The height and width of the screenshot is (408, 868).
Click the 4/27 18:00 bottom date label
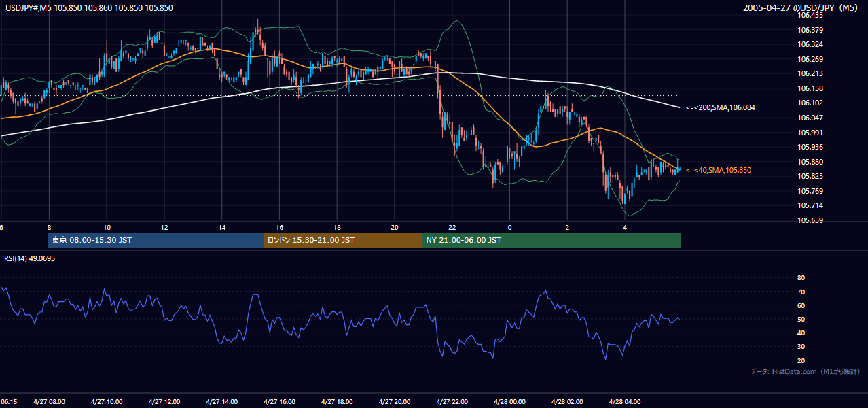coord(337,401)
